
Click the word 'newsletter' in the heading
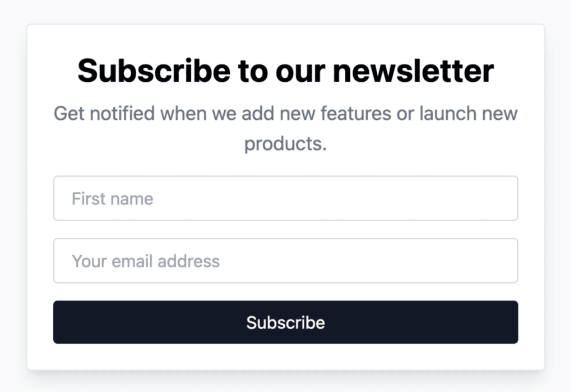(414, 71)
